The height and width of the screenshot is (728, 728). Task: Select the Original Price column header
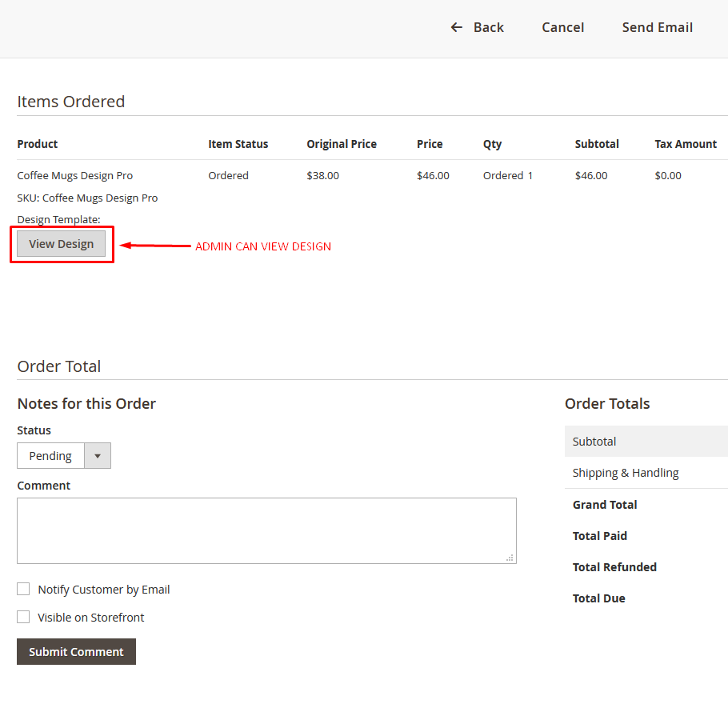[x=342, y=144]
